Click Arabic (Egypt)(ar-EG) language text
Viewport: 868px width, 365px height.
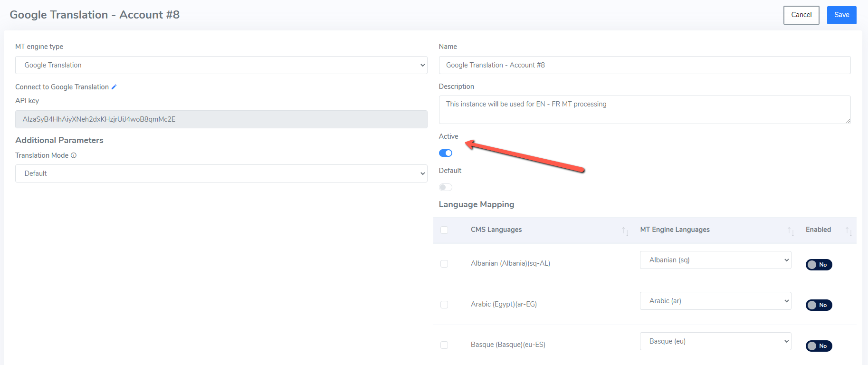(x=504, y=304)
